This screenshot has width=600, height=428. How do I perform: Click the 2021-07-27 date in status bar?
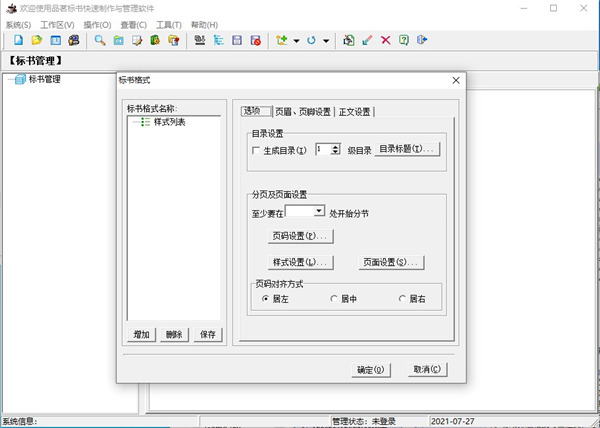coord(453,421)
